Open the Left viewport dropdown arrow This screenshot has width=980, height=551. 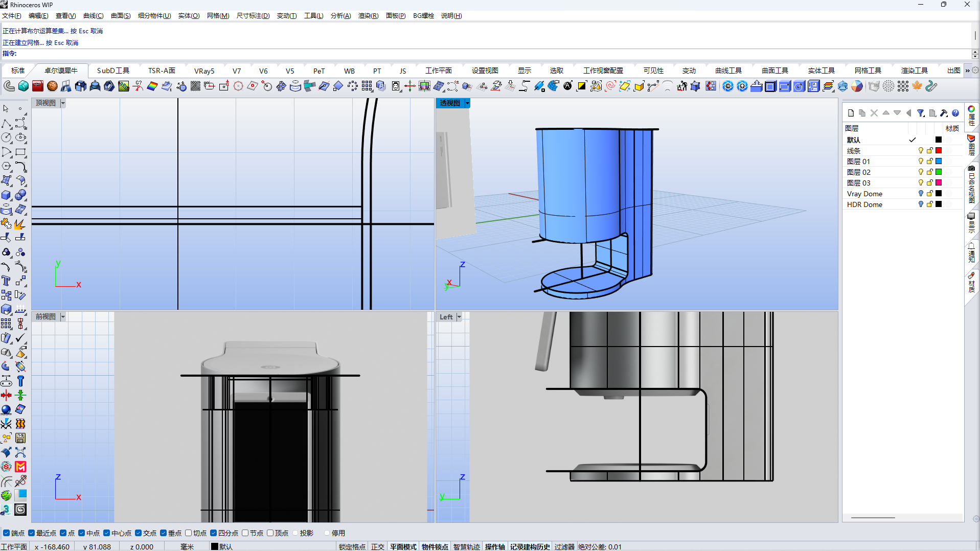[459, 317]
